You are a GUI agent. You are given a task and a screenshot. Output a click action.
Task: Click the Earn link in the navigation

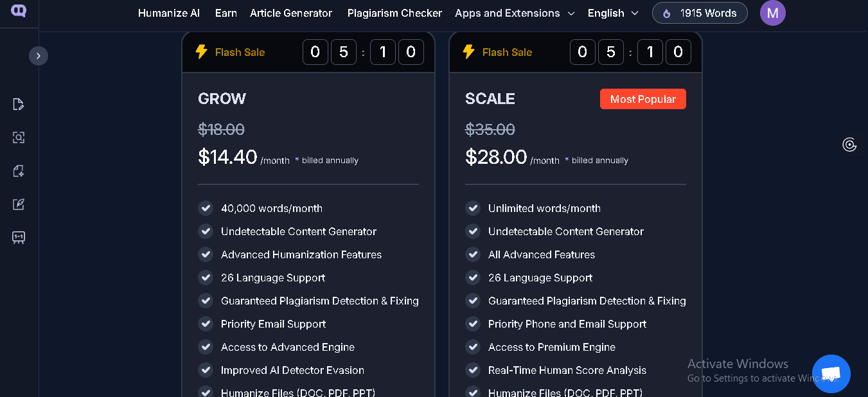coord(226,13)
